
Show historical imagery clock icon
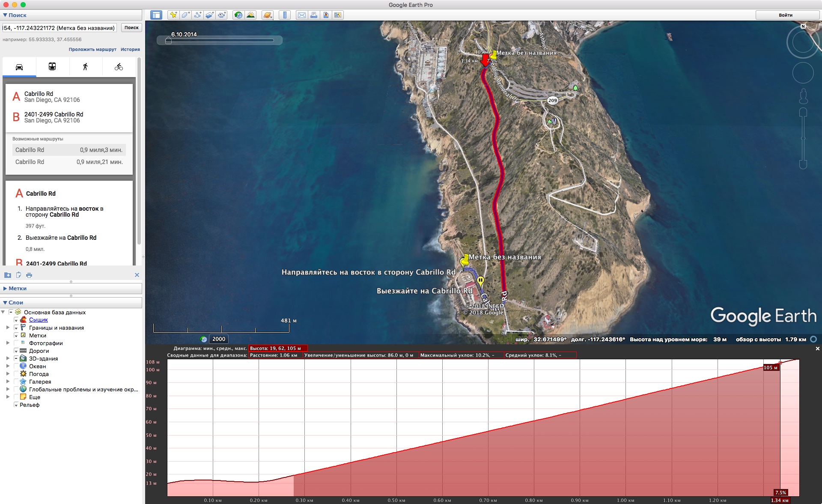[238, 15]
